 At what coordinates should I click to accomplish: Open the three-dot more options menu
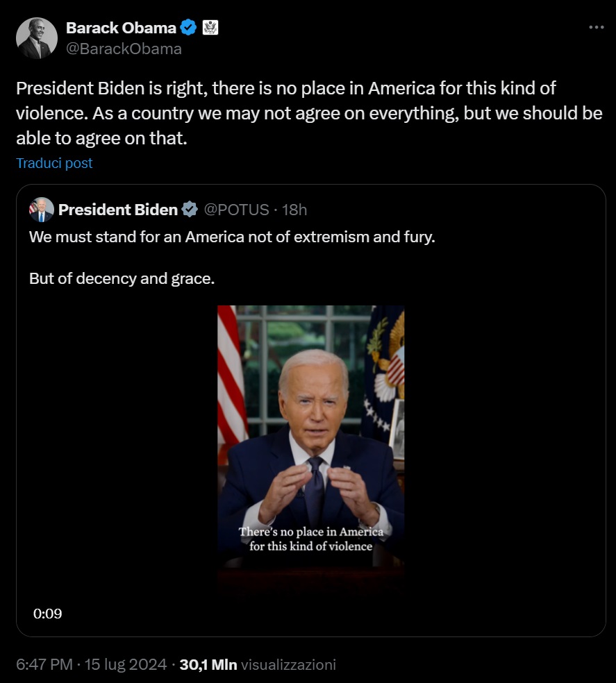point(596,27)
